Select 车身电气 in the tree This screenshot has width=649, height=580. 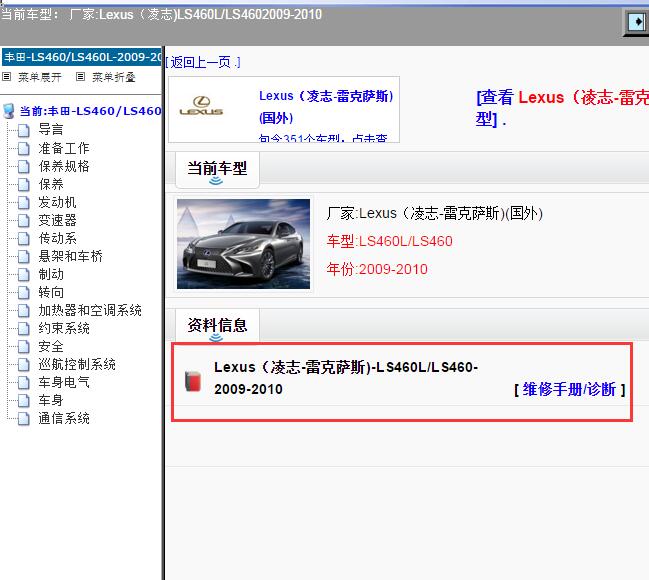click(x=64, y=382)
